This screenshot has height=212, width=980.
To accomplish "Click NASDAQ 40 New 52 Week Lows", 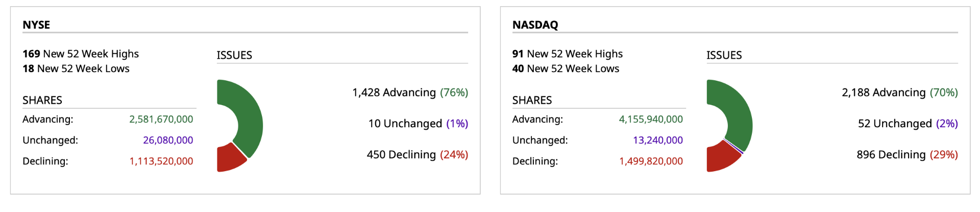I will click(x=566, y=68).
